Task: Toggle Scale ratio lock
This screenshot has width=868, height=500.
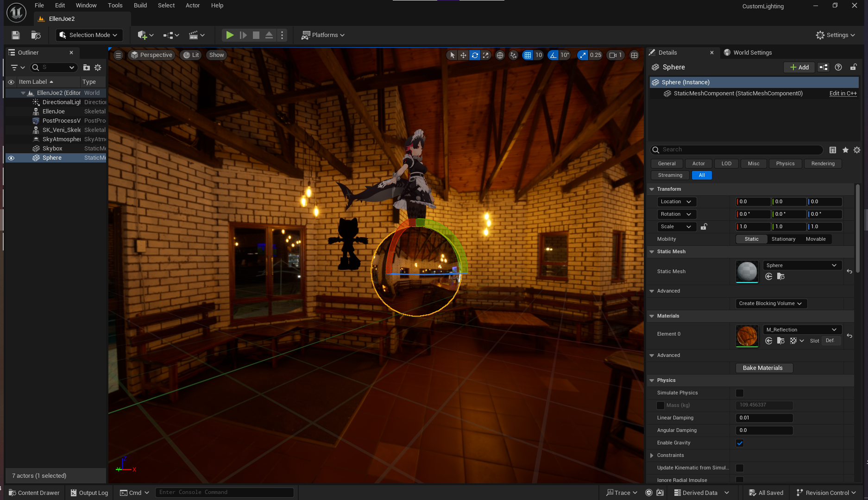Action: coord(704,227)
